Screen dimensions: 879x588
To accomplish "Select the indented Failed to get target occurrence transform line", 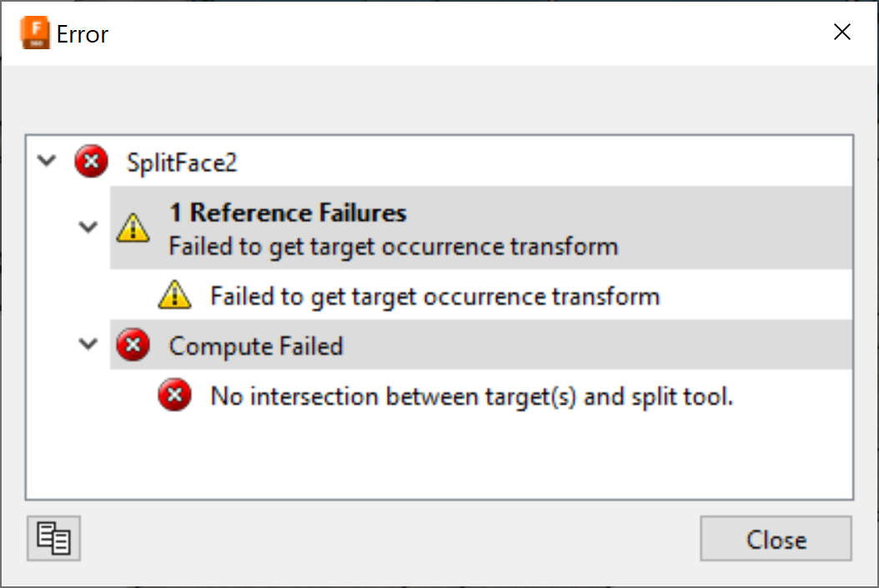I will pyautogui.click(x=434, y=296).
